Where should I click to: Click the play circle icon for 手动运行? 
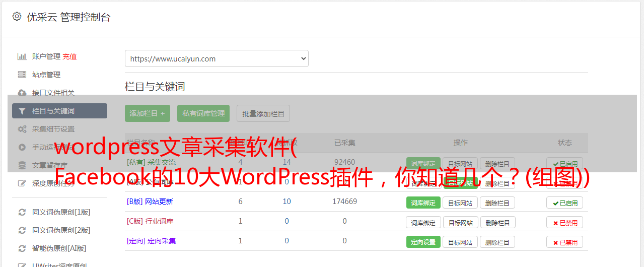(x=22, y=147)
